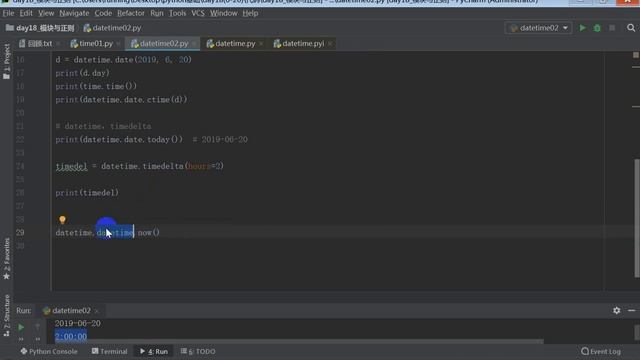Open 6: TODO tool window
This screenshot has width=640, height=360.
(x=198, y=351)
